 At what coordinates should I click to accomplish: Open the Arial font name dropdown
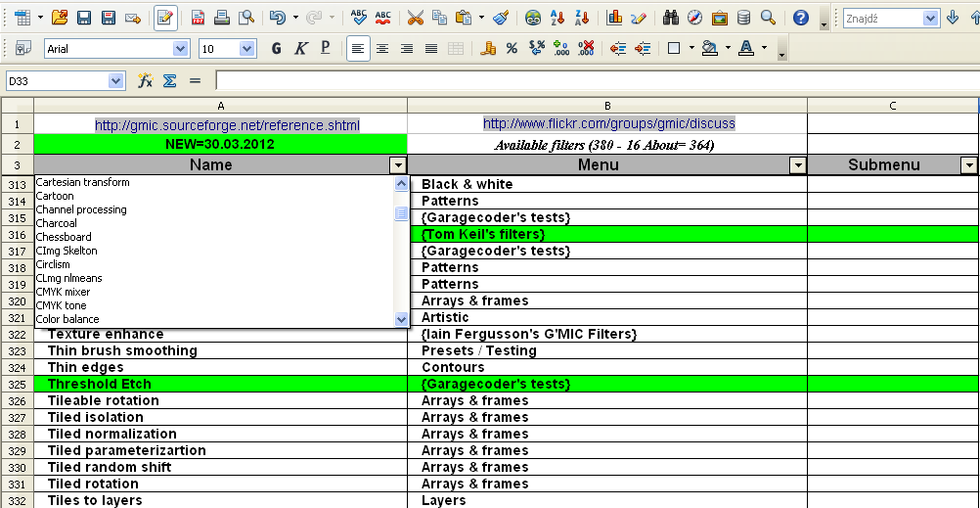tap(181, 49)
